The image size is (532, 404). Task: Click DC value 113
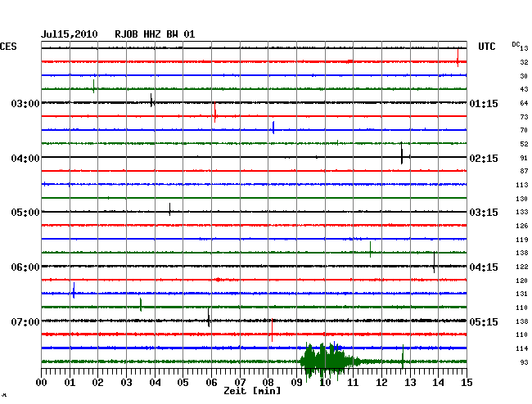(522, 185)
